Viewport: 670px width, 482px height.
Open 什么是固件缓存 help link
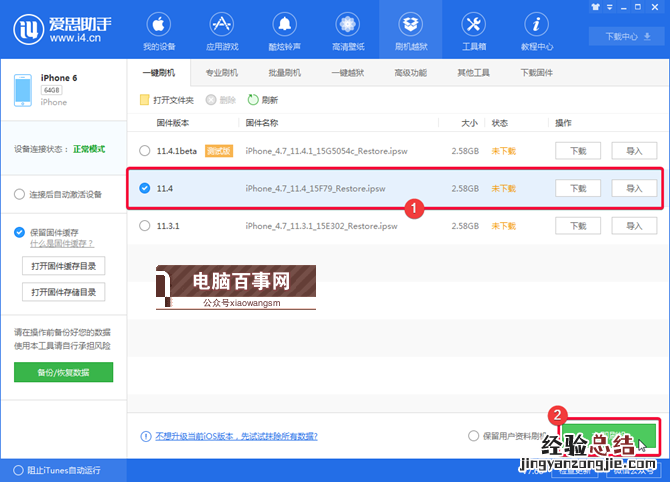(62, 244)
